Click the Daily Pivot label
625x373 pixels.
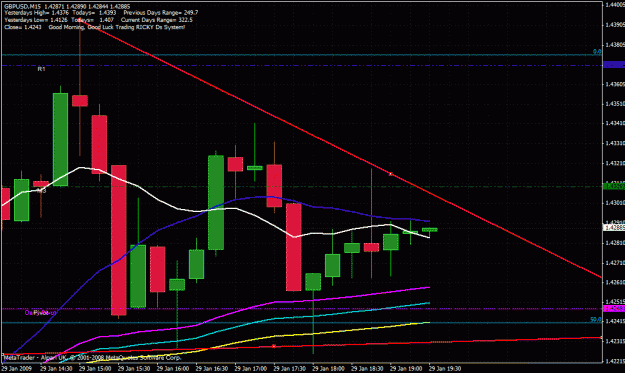click(40, 313)
